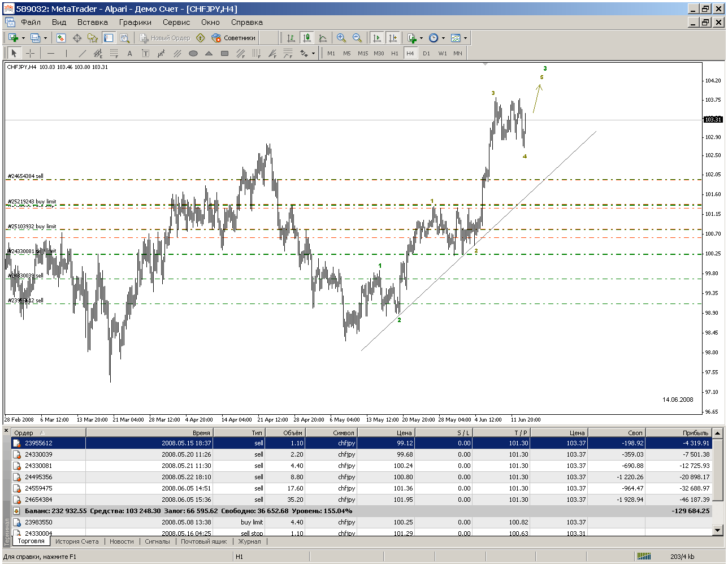Zoom in on the chart
The image size is (728, 564).
341,38
